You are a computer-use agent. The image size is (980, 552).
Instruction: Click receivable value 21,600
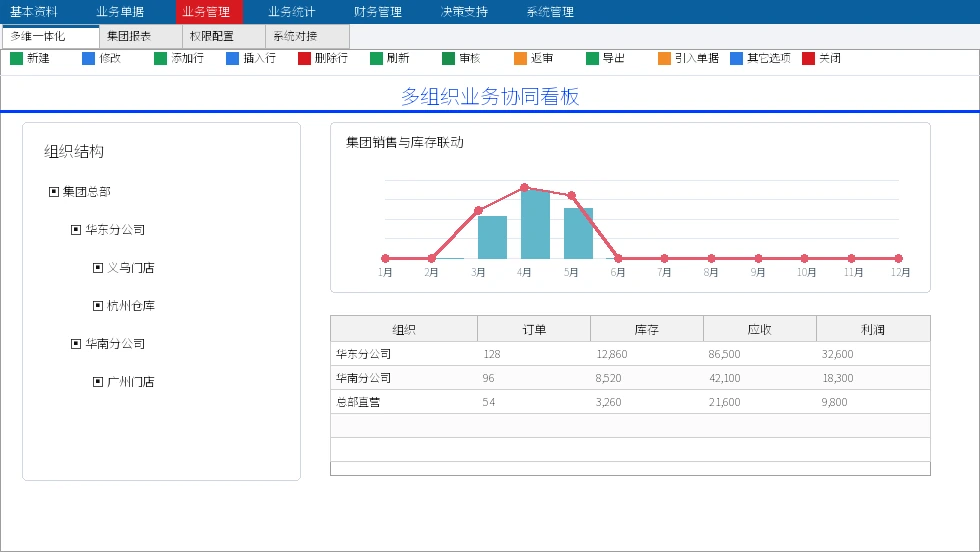click(725, 403)
